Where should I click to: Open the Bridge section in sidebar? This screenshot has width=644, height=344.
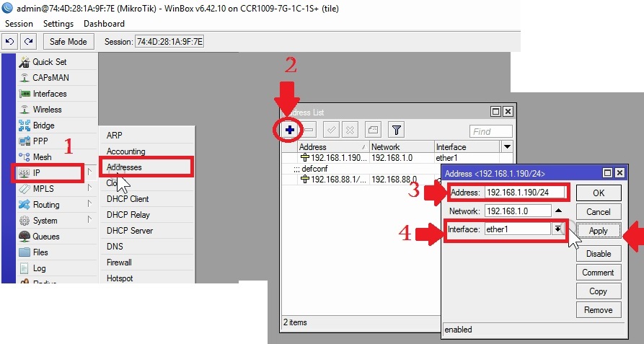coord(43,125)
